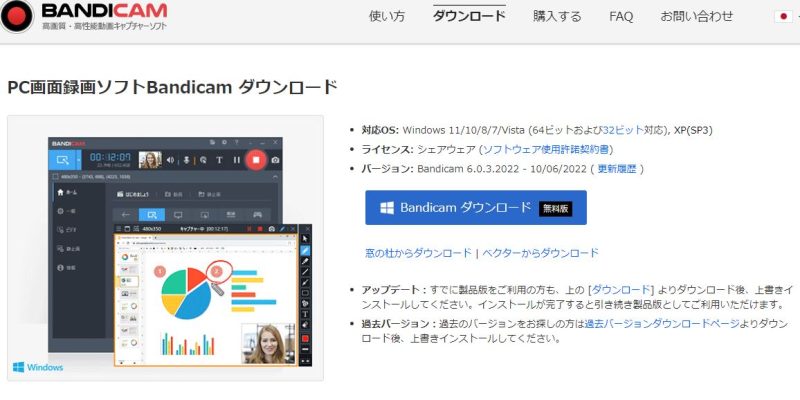Click the camera screenshot icon beside the stop button
This screenshot has height=400, width=800.
point(275,160)
